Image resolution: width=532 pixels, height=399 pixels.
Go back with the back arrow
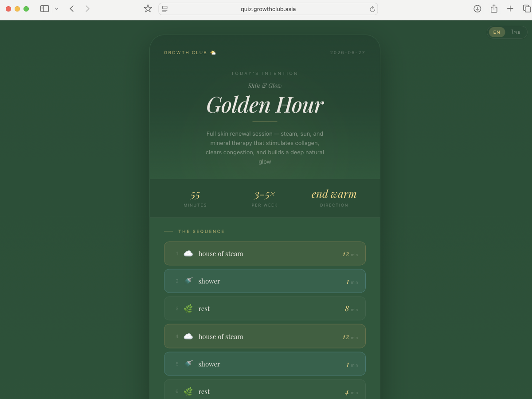pos(72,8)
